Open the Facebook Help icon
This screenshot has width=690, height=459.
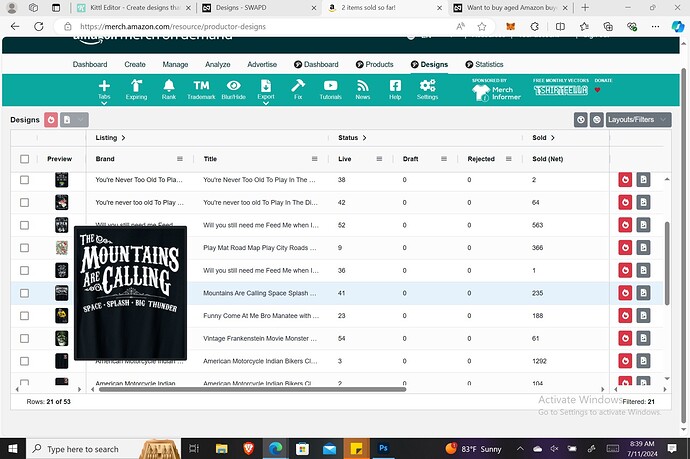coord(395,89)
